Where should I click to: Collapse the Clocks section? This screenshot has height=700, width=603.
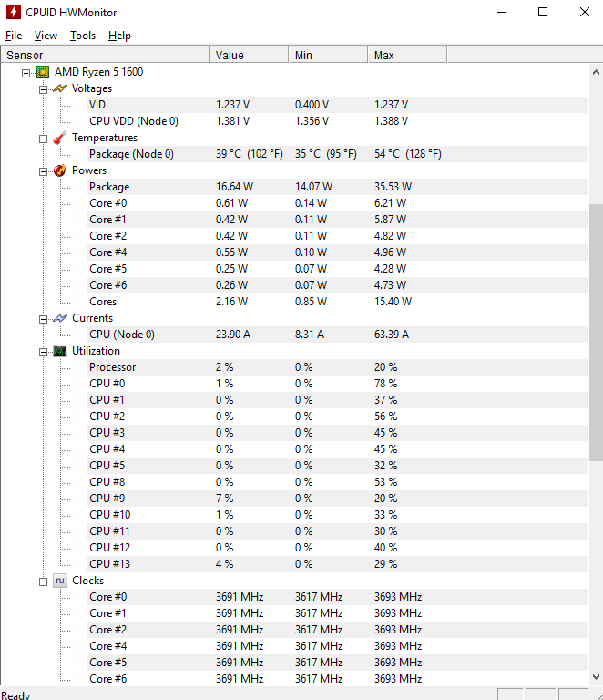pos(43,582)
